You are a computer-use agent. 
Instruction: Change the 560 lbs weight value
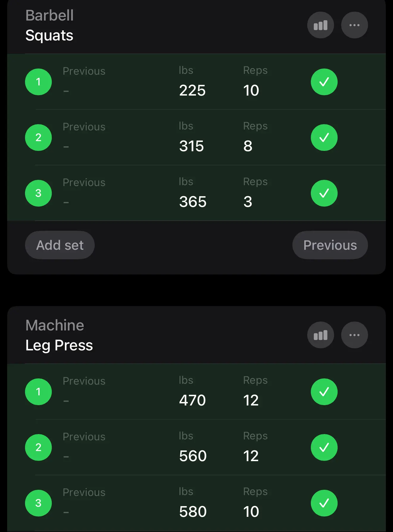pos(193,456)
